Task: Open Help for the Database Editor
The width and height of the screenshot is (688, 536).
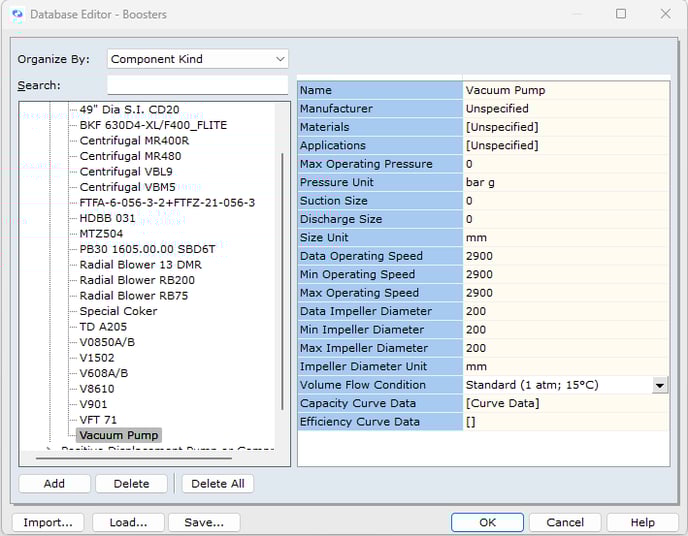Action: (643, 522)
